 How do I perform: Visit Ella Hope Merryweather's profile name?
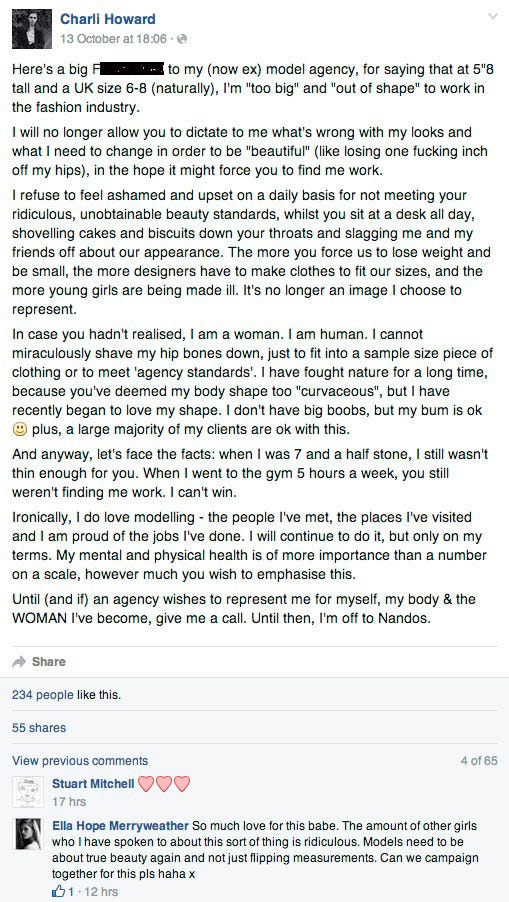click(x=120, y=825)
